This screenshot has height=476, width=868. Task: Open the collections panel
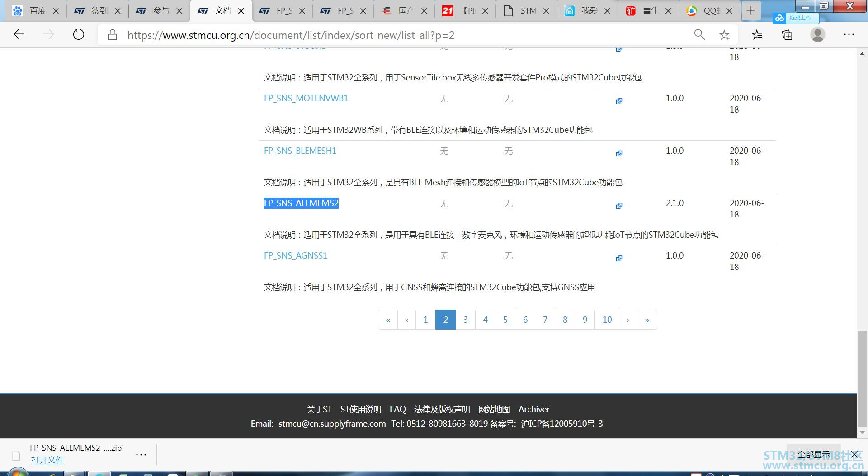pyautogui.click(x=787, y=35)
